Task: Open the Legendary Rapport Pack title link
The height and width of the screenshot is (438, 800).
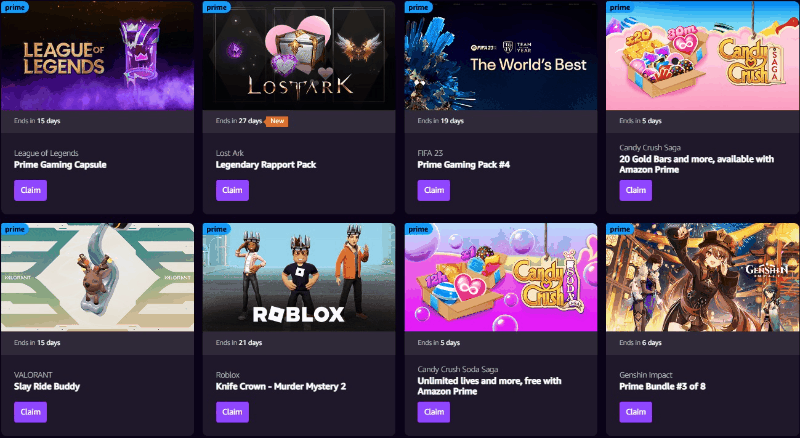Action: [x=266, y=165]
